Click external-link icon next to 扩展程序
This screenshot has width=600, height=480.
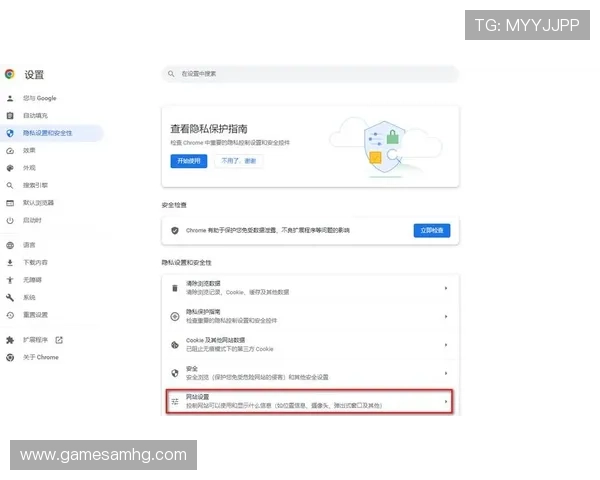tap(59, 340)
